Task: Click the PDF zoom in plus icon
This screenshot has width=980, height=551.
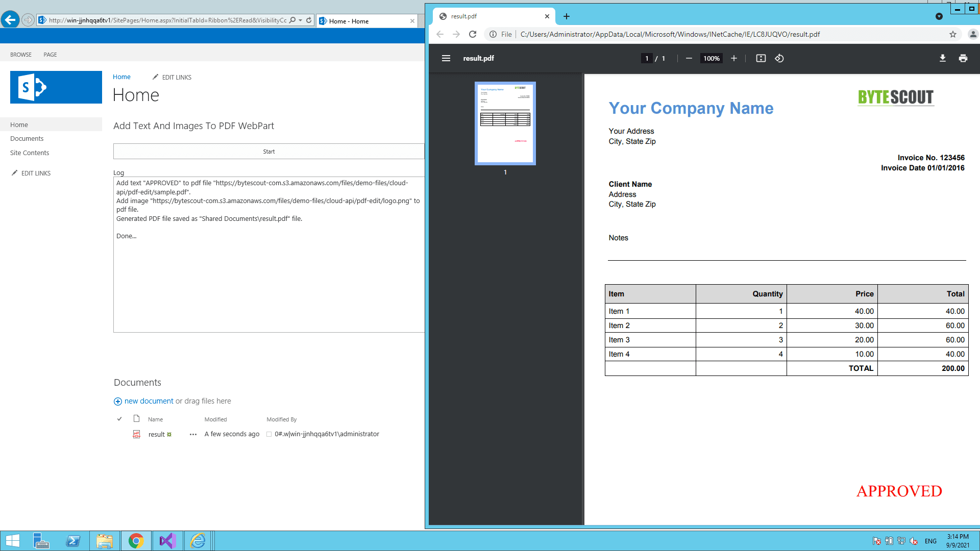Action: (x=733, y=58)
